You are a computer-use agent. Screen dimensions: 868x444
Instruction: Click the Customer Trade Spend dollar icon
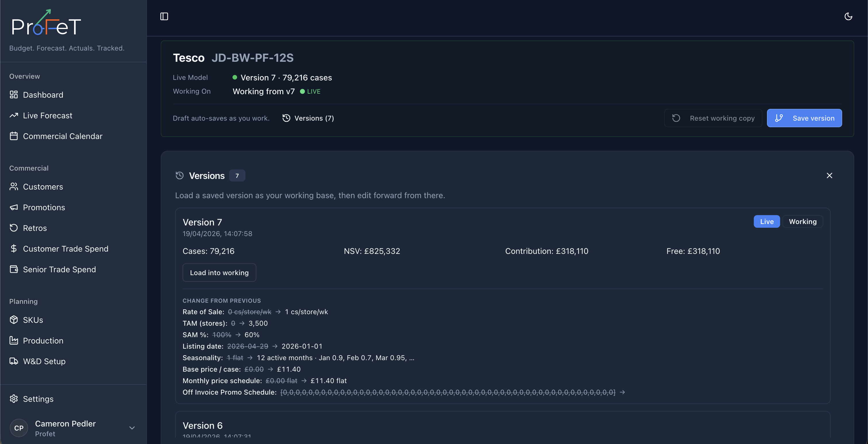[14, 249]
